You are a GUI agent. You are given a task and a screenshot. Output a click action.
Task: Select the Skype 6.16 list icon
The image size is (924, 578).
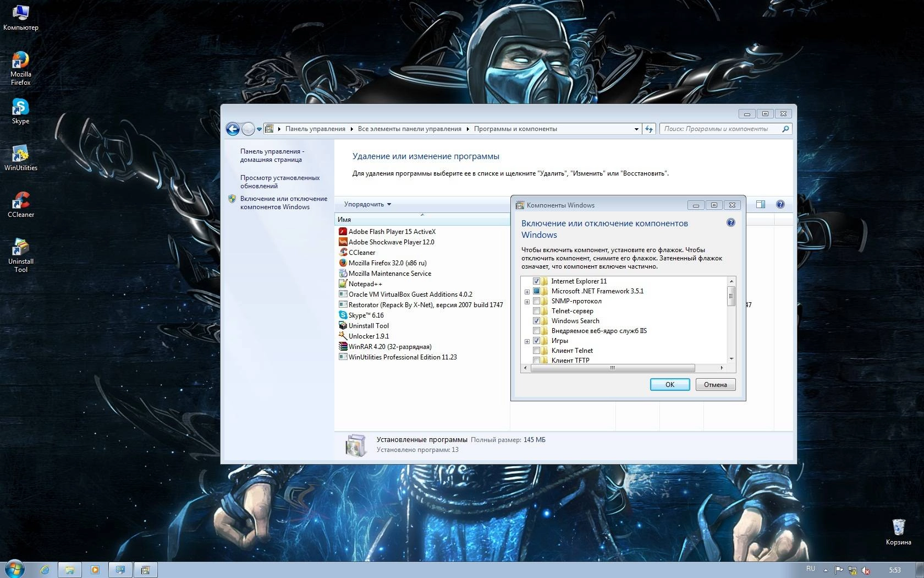pyautogui.click(x=343, y=315)
